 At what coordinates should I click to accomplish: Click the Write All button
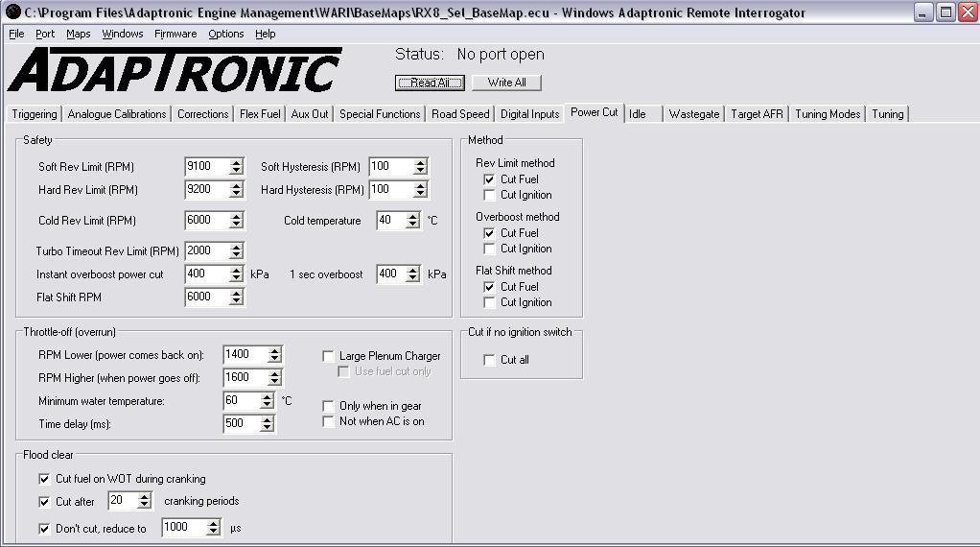click(x=506, y=83)
